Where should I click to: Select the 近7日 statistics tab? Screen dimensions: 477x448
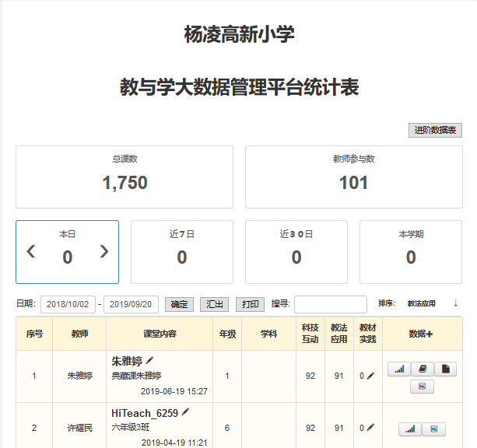(x=181, y=252)
